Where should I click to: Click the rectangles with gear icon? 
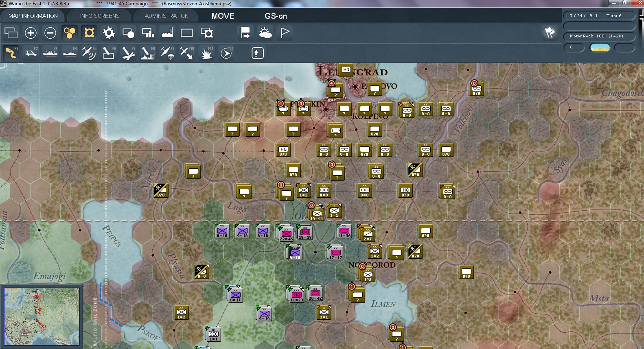pos(206,33)
